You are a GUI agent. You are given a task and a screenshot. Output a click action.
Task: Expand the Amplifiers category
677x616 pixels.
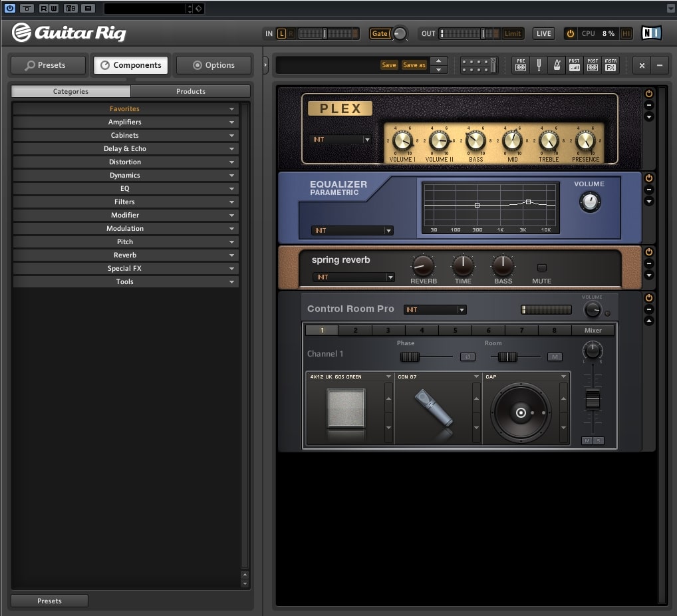point(125,122)
